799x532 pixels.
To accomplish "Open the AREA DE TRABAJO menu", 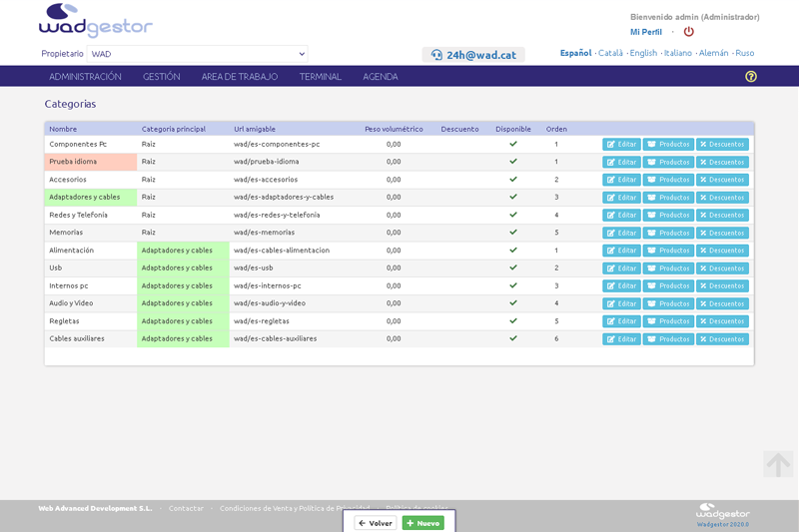I will pyautogui.click(x=240, y=77).
